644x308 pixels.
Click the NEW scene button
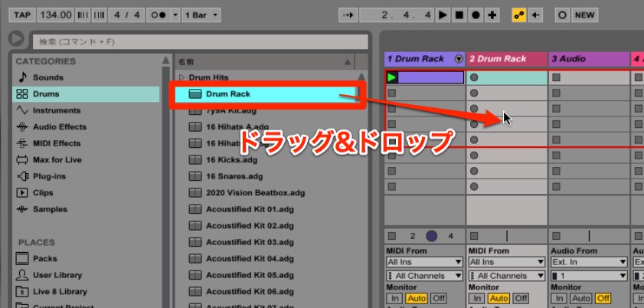(x=584, y=15)
